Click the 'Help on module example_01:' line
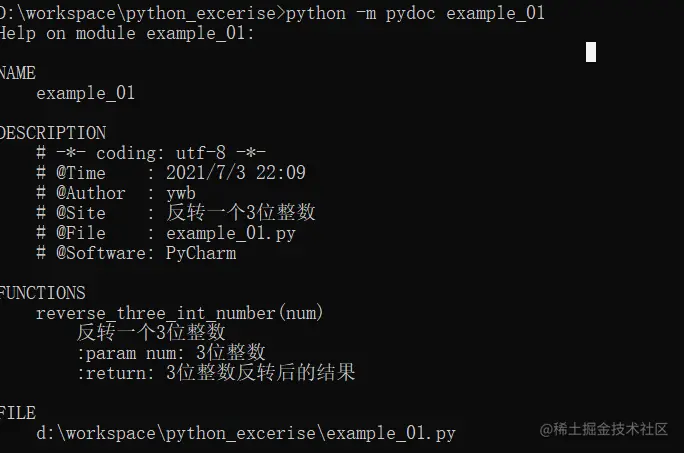Image resolution: width=684 pixels, height=453 pixels. (126, 33)
